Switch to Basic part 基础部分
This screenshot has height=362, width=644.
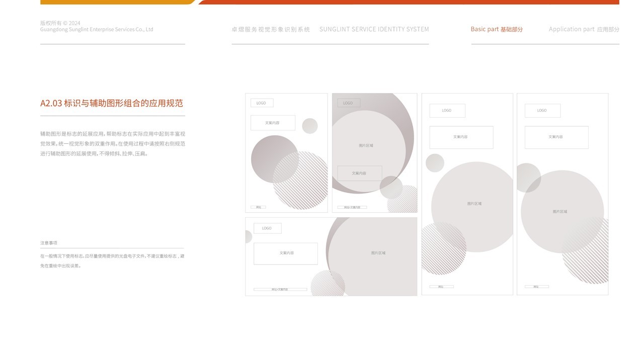click(496, 29)
